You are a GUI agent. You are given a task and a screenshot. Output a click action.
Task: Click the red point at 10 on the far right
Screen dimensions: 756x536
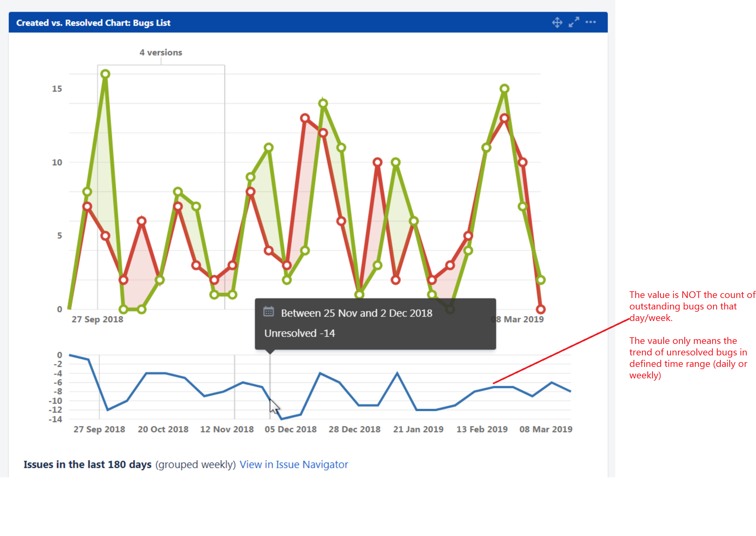point(523,162)
